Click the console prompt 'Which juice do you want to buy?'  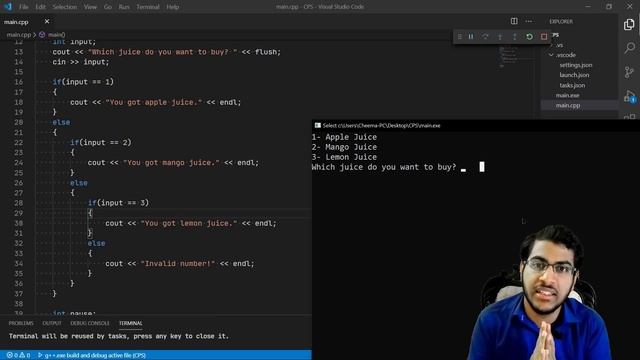tap(384, 167)
